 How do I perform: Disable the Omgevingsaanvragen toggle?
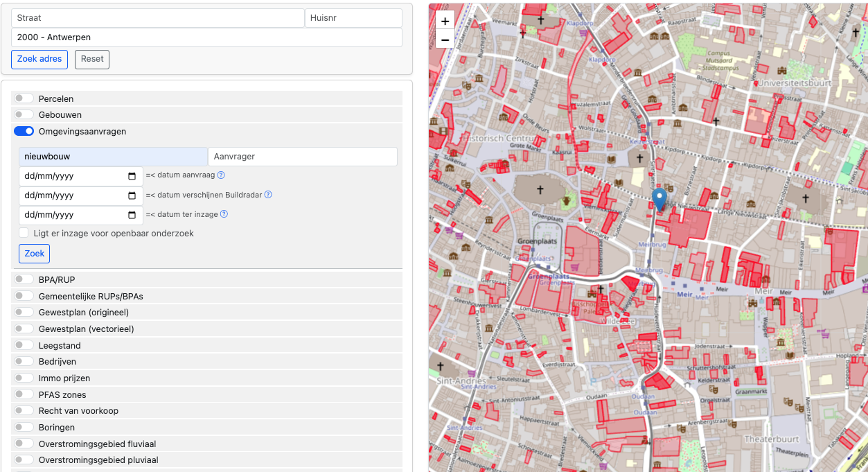coord(24,131)
